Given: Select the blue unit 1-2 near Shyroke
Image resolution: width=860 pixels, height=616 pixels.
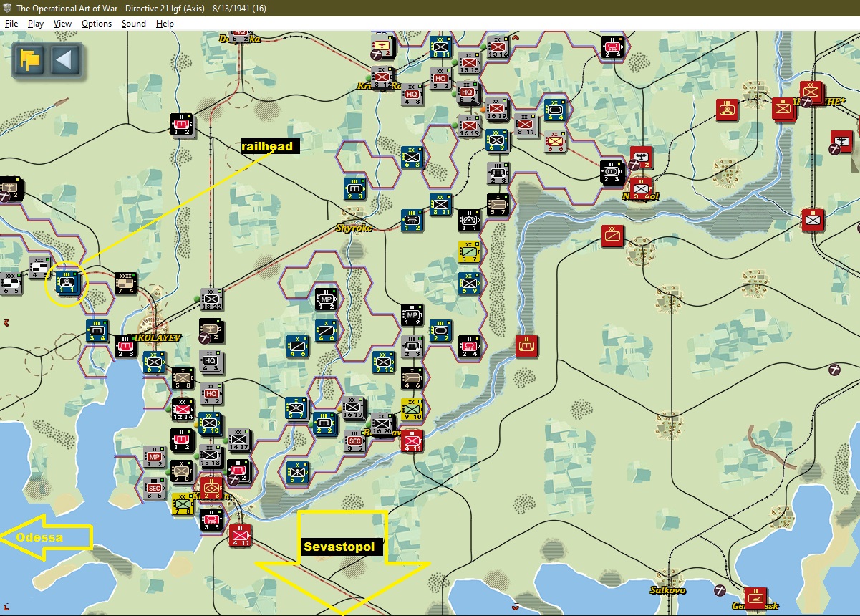Looking at the screenshot, I should [x=412, y=221].
